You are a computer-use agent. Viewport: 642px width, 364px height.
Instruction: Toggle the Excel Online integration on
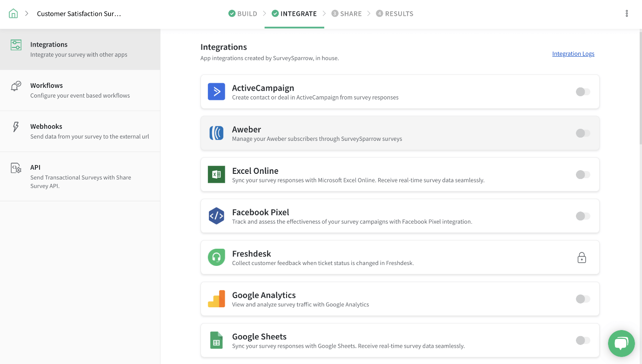coord(583,174)
